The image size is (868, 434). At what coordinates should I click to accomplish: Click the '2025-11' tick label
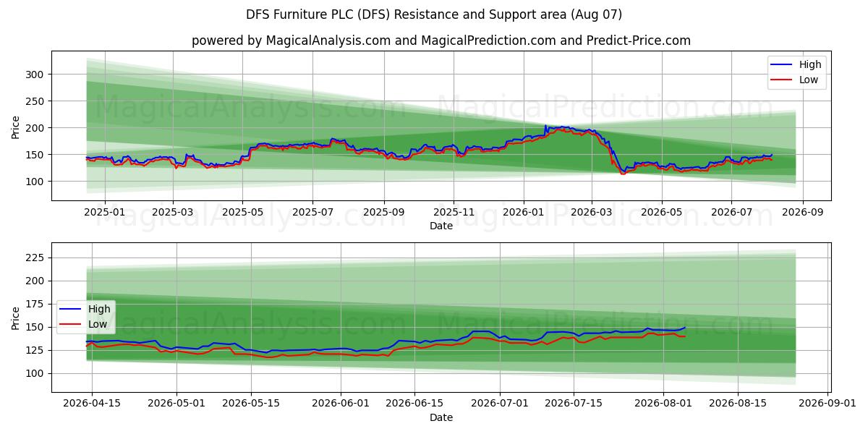tap(454, 212)
